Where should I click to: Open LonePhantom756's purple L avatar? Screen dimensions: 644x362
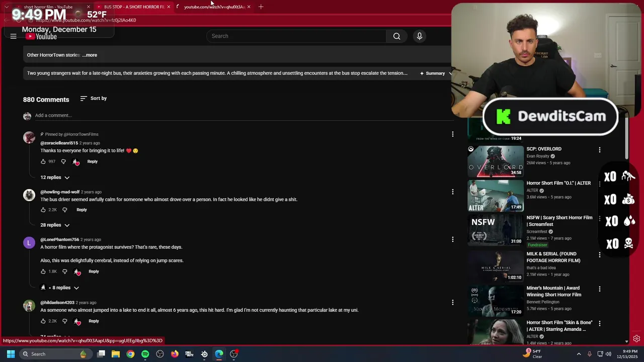(29, 243)
